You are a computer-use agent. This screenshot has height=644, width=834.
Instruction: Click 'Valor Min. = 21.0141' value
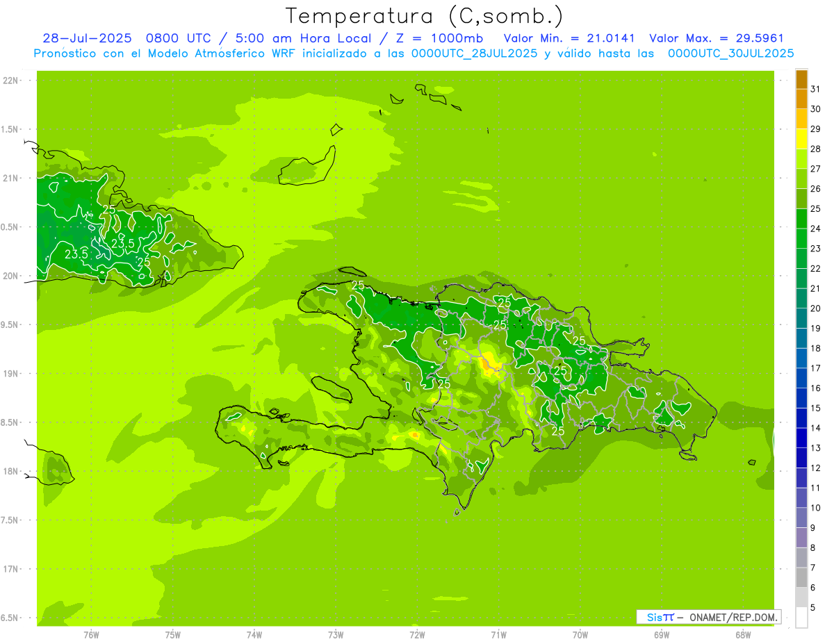click(x=569, y=38)
